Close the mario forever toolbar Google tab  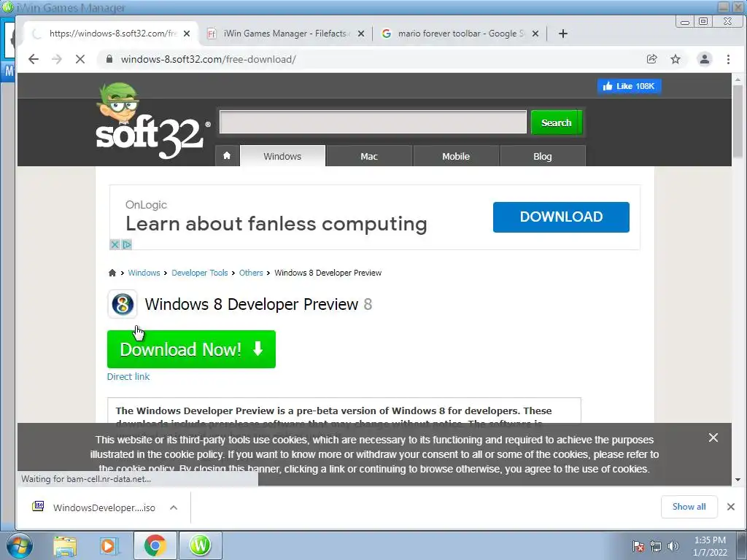point(535,34)
